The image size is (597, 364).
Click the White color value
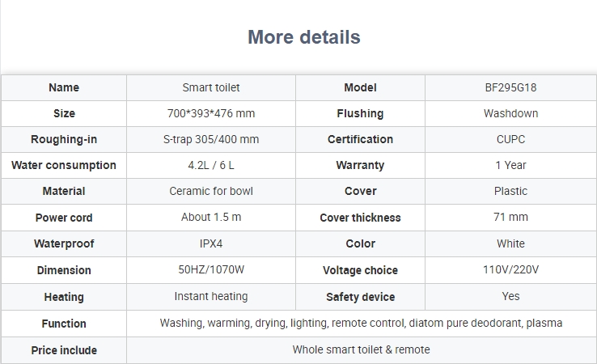510,243
